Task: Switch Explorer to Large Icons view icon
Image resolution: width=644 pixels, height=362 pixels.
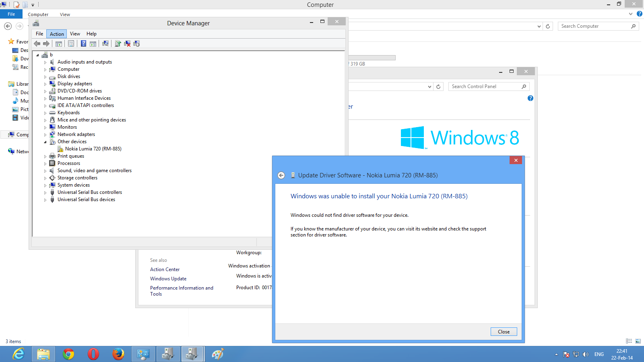Action: coord(638,341)
